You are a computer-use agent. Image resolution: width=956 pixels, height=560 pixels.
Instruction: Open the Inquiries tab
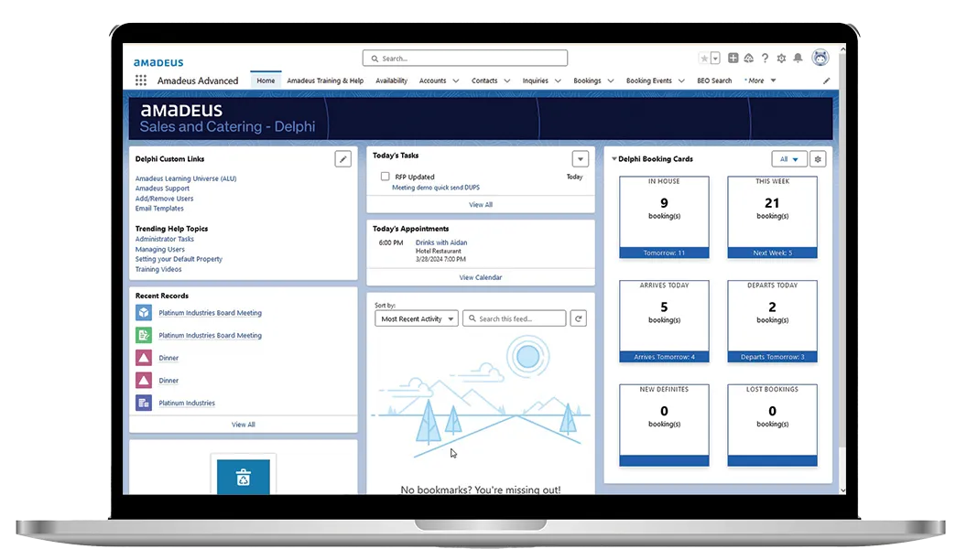[x=536, y=81]
